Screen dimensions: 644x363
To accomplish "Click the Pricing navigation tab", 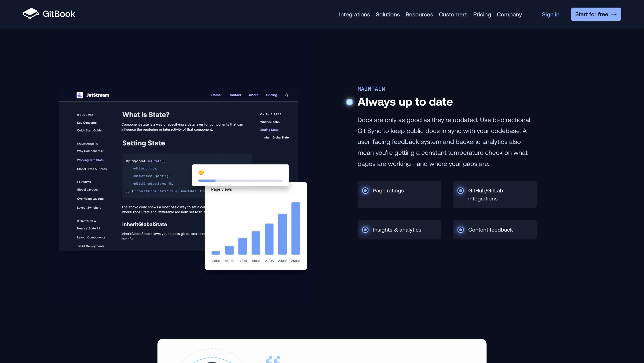I will tap(482, 14).
